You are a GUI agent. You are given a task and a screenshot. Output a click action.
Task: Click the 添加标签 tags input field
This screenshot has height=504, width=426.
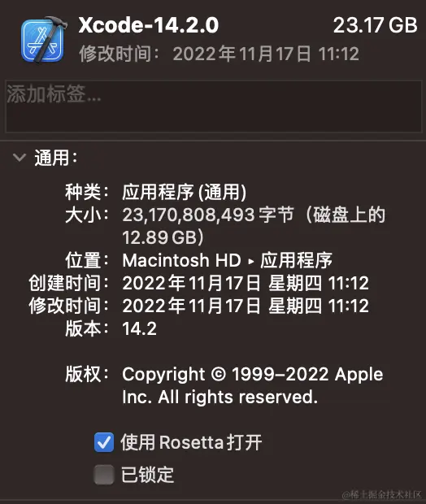(213, 106)
